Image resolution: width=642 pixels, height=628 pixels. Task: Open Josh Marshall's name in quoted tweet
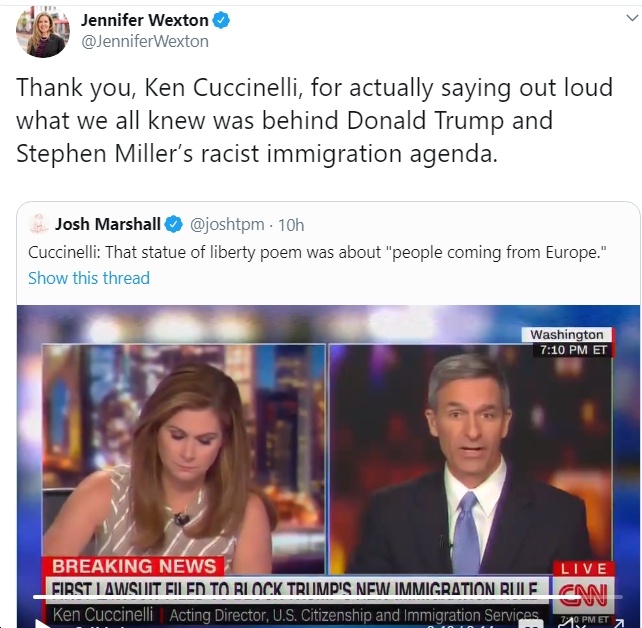coord(108,224)
